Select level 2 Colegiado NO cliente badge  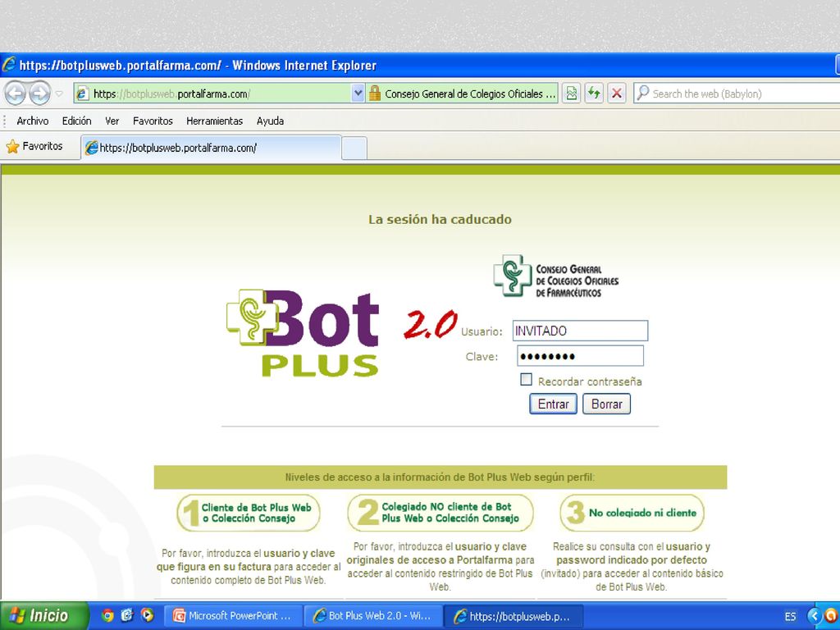click(441, 513)
